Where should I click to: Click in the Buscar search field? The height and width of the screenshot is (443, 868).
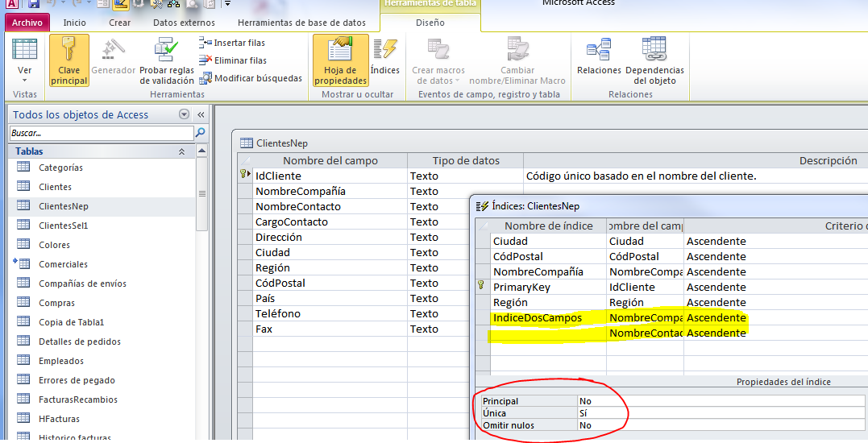tap(102, 133)
